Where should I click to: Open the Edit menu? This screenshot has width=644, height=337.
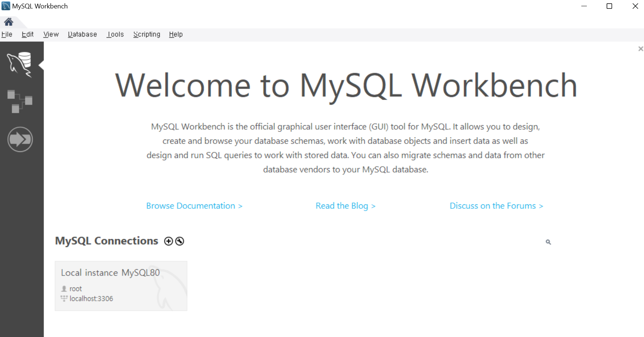point(27,34)
